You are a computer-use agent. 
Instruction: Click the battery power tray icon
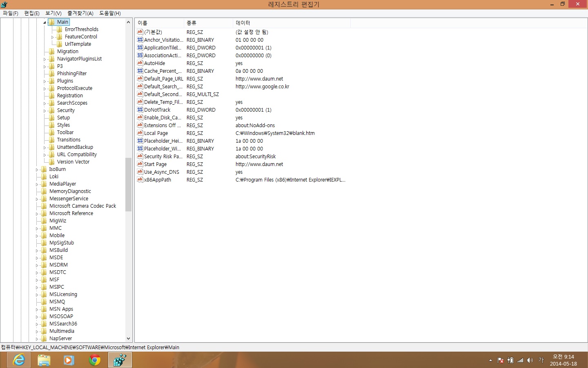click(x=510, y=360)
